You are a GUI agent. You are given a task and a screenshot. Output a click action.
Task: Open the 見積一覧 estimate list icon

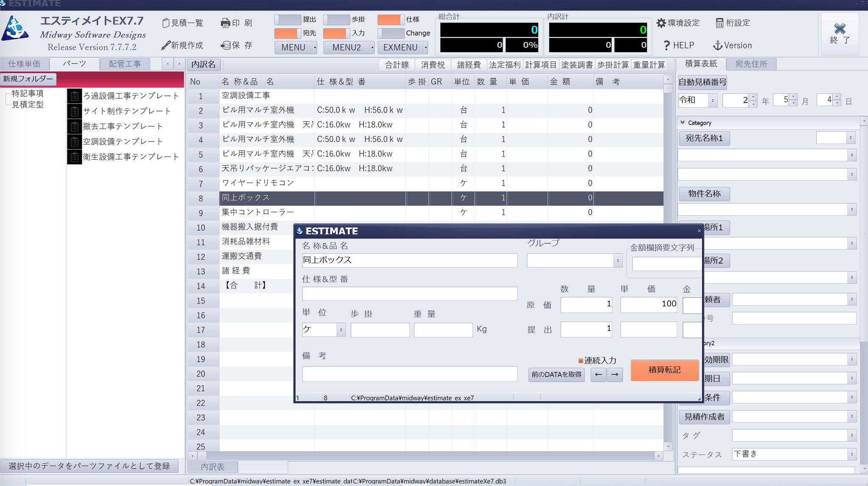(166, 23)
